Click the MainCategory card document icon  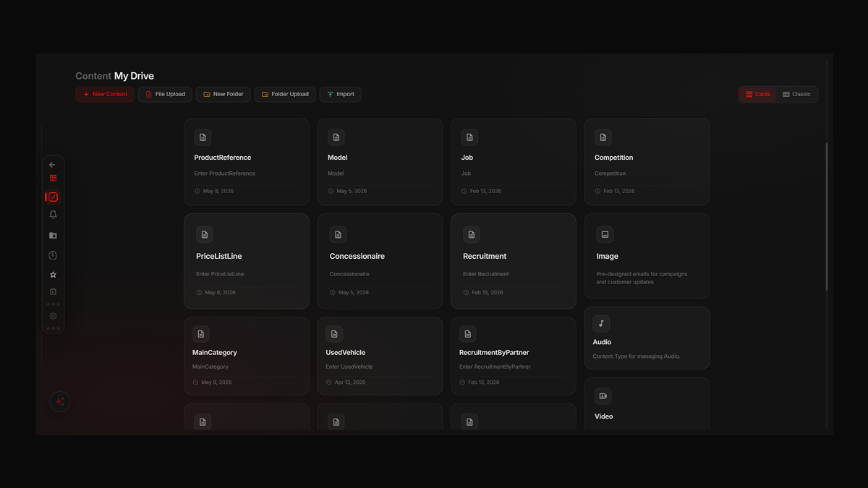201,334
